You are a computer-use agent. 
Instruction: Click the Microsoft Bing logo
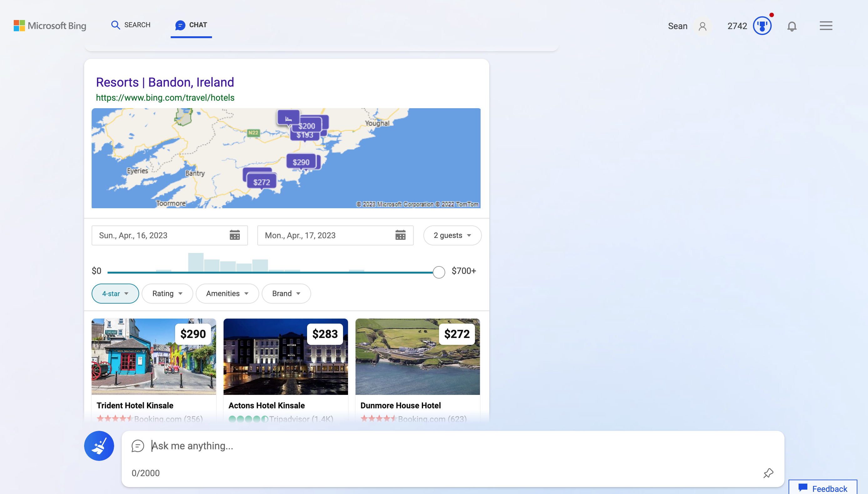pyautogui.click(x=50, y=25)
